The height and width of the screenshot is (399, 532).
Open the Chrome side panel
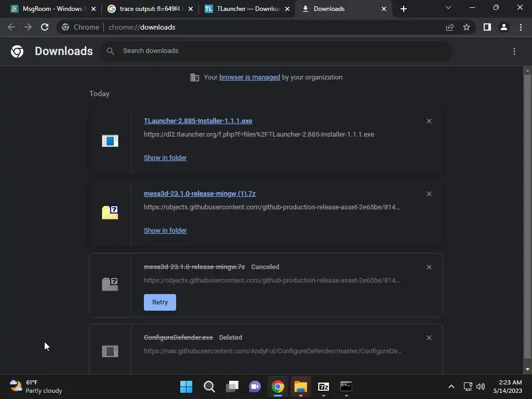tap(487, 27)
